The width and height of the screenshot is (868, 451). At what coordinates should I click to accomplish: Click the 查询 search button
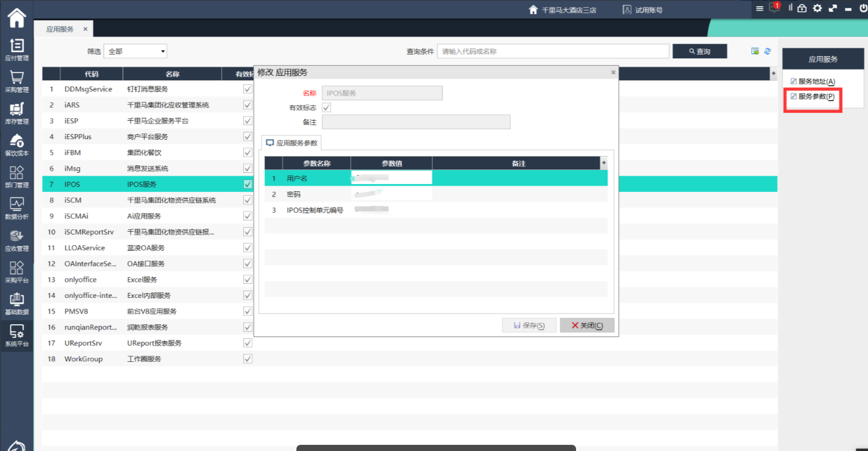(x=700, y=51)
